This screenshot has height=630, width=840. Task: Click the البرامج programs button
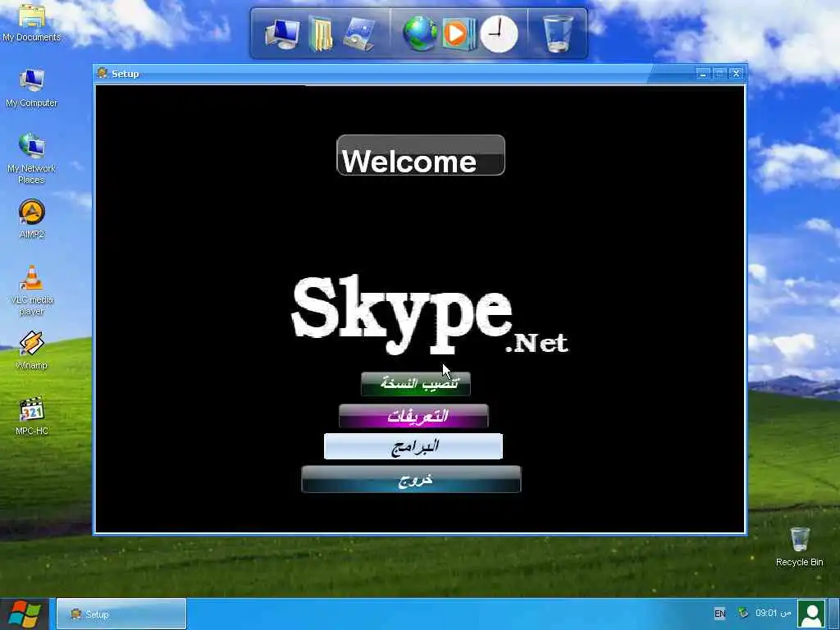click(x=413, y=446)
